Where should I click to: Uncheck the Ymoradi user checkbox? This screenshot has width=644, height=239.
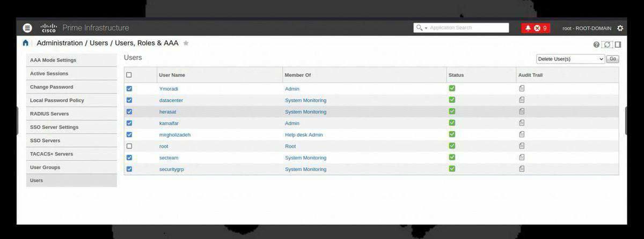(x=129, y=88)
